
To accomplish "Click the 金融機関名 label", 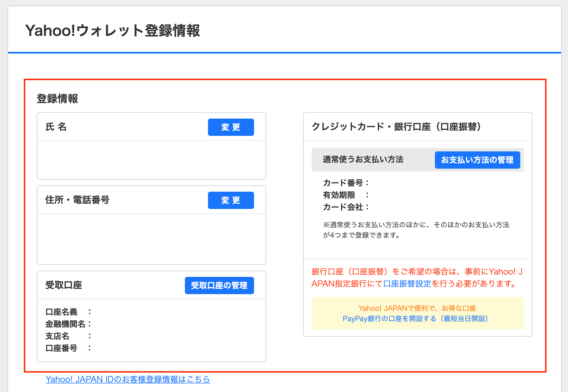I will coord(68,324).
